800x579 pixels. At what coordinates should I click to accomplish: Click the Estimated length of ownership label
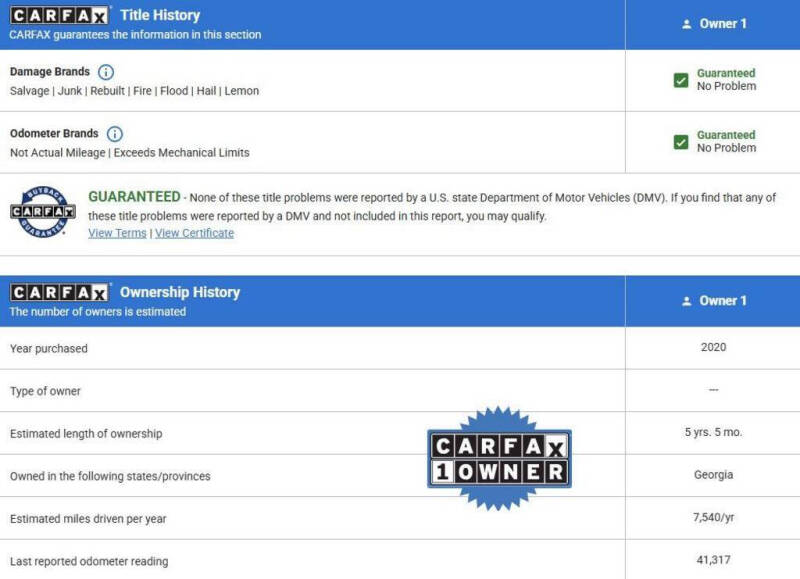pyautogui.click(x=86, y=434)
